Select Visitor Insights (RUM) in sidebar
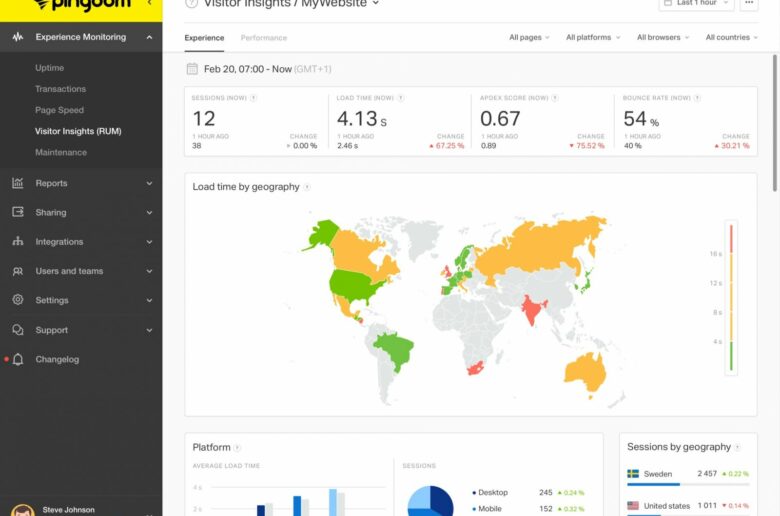The image size is (780, 516). point(78,131)
